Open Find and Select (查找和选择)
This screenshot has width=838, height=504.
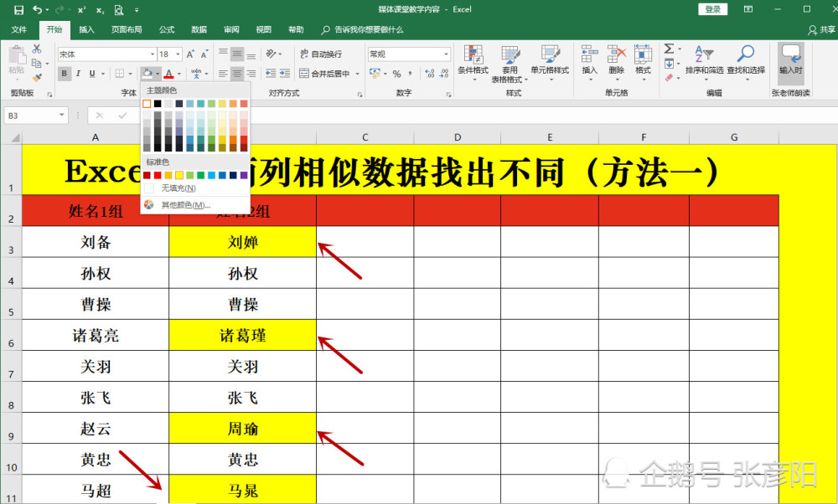(746, 63)
